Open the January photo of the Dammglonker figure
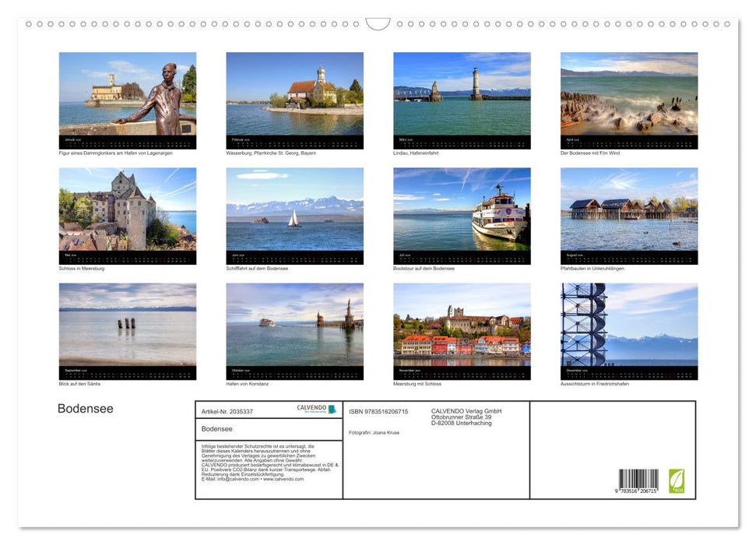This screenshot has width=756, height=545. (128, 99)
